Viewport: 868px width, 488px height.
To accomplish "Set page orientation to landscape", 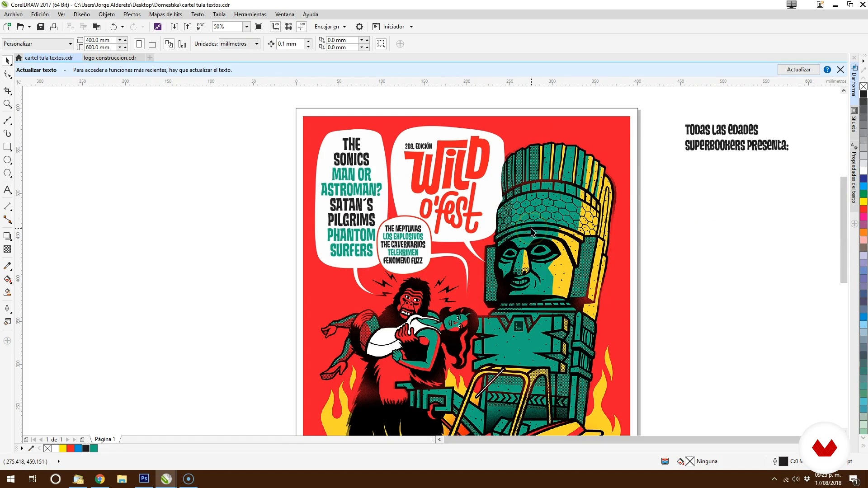I will (152, 44).
